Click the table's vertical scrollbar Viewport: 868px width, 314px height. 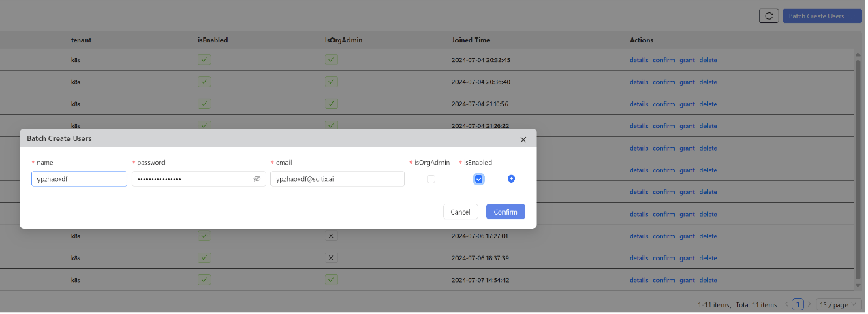click(x=858, y=170)
